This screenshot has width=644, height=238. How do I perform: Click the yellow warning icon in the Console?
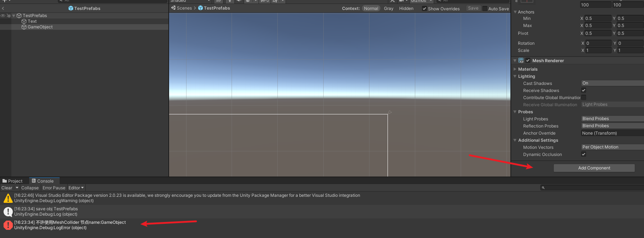point(8,198)
